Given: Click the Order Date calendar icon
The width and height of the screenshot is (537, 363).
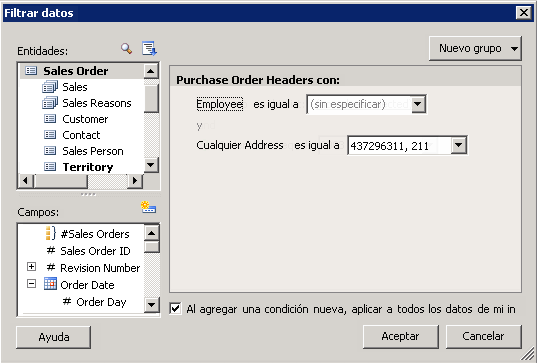Looking at the screenshot, I should 50,284.
